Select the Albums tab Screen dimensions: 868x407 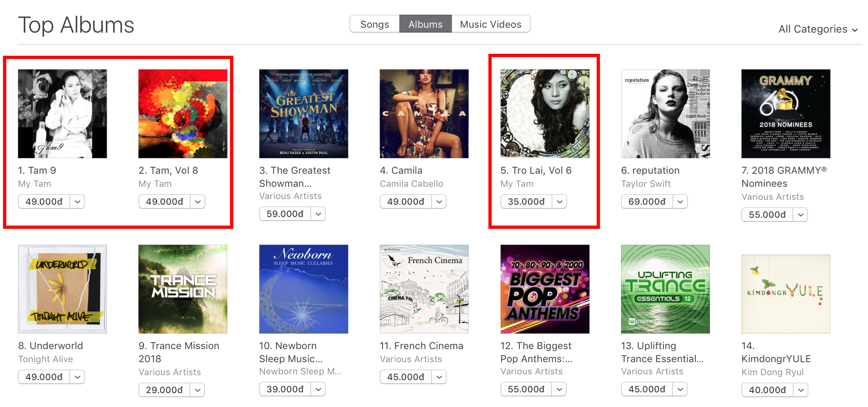[x=425, y=24]
